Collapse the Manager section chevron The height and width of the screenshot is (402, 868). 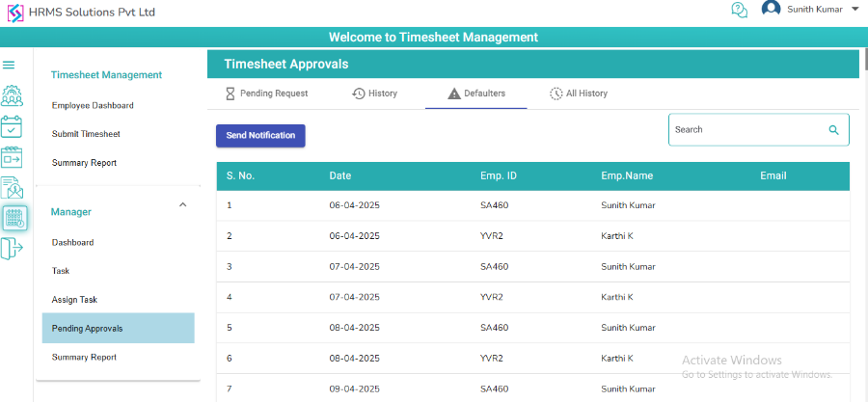(183, 204)
